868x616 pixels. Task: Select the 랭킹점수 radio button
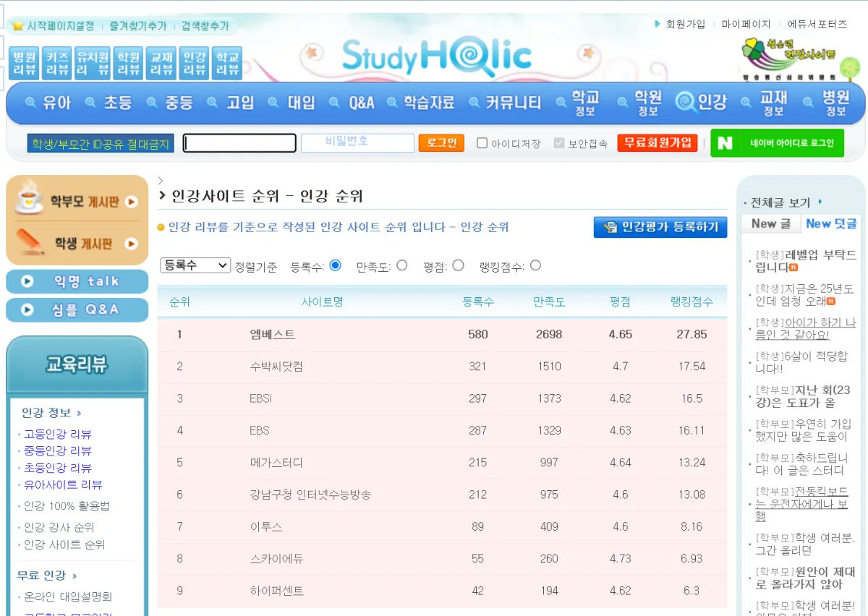click(x=535, y=265)
